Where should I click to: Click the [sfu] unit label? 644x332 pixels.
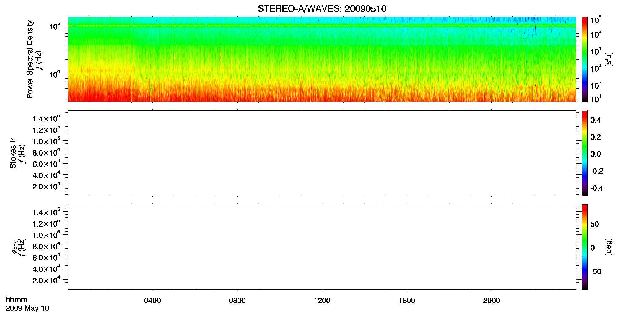pyautogui.click(x=609, y=59)
